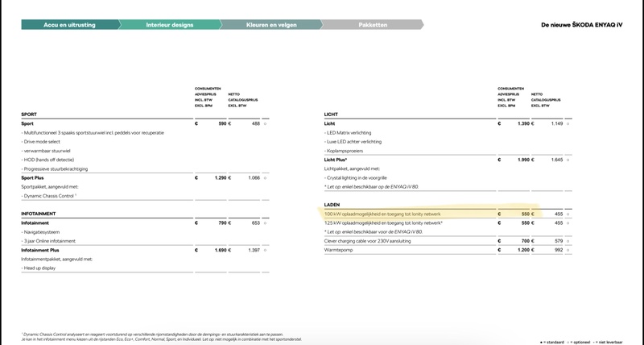Select the Sport package row title
The image size is (644, 345).
(x=27, y=123)
